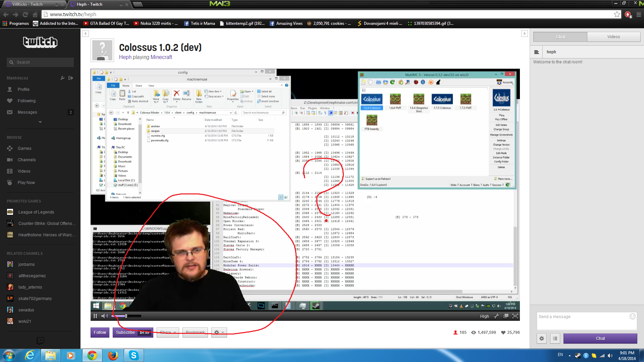Screen dimensions: 644x362
Task: Click wolv21 channel avatar icon
Action: (10, 321)
